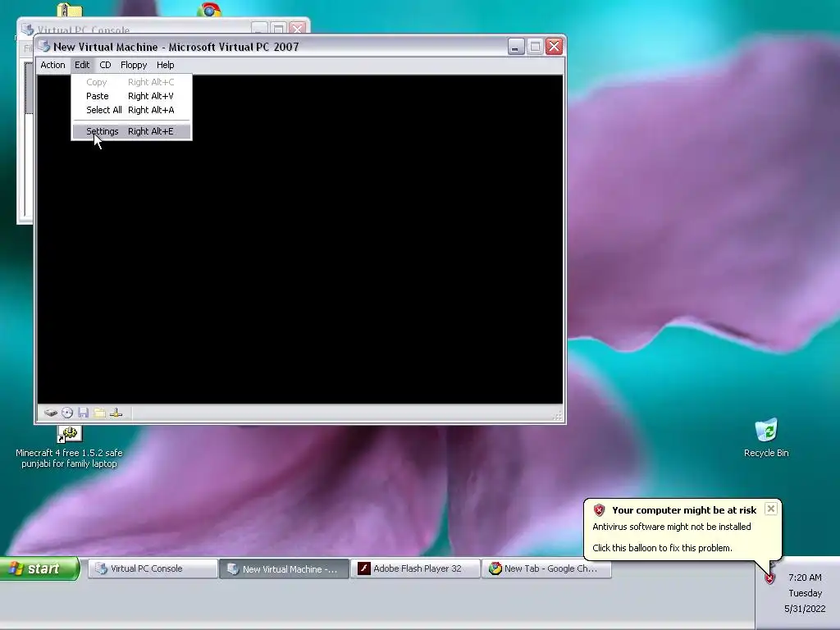
Task: Choose Select All from Edit menu
Action: (x=131, y=110)
